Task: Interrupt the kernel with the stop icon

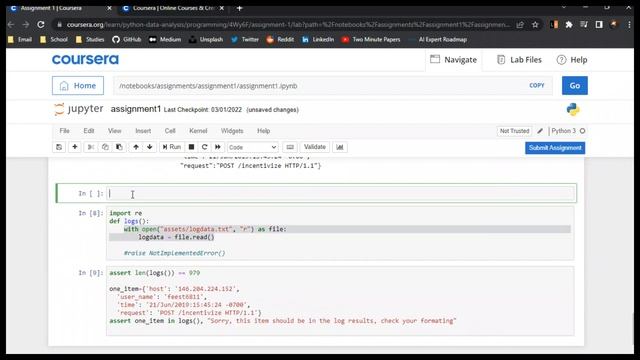Action: [x=191, y=147]
